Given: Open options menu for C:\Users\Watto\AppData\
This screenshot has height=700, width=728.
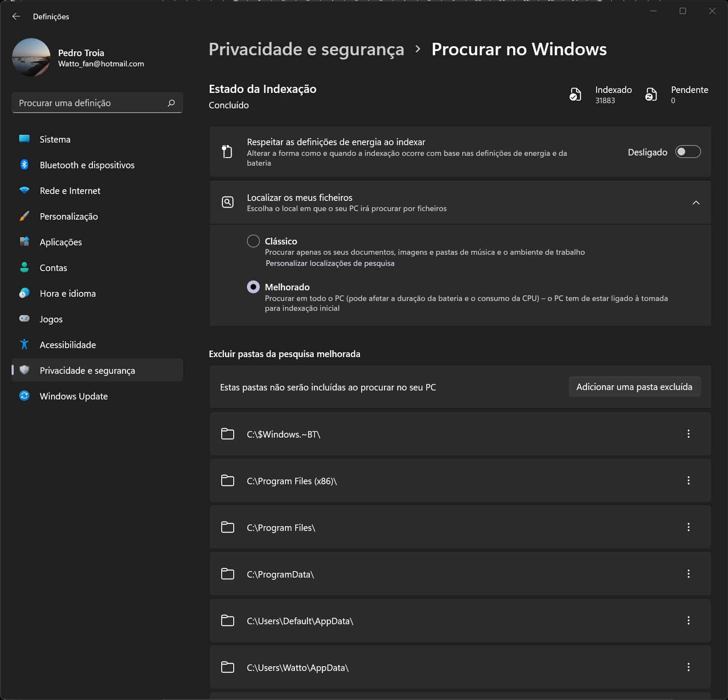Looking at the screenshot, I should (x=688, y=667).
